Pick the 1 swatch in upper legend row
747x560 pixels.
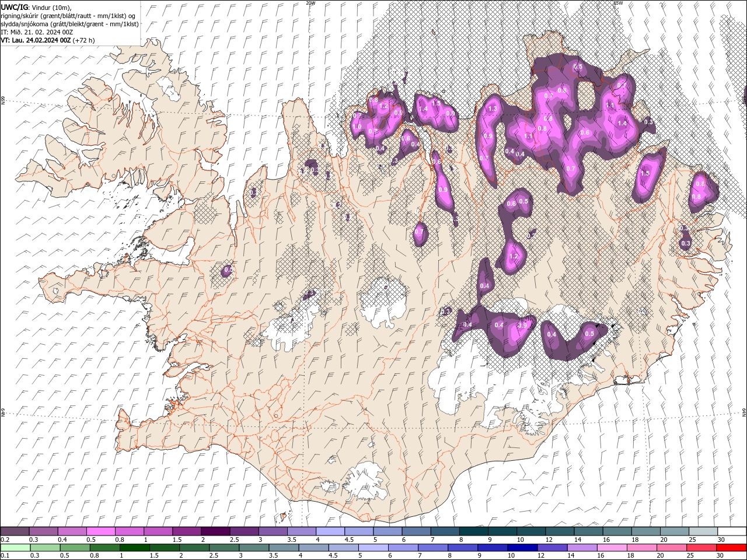(x=158, y=531)
